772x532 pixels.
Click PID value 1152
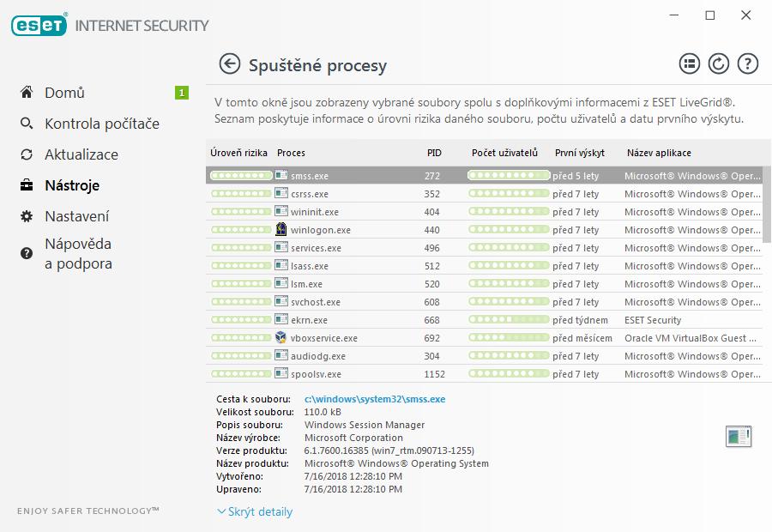point(434,374)
